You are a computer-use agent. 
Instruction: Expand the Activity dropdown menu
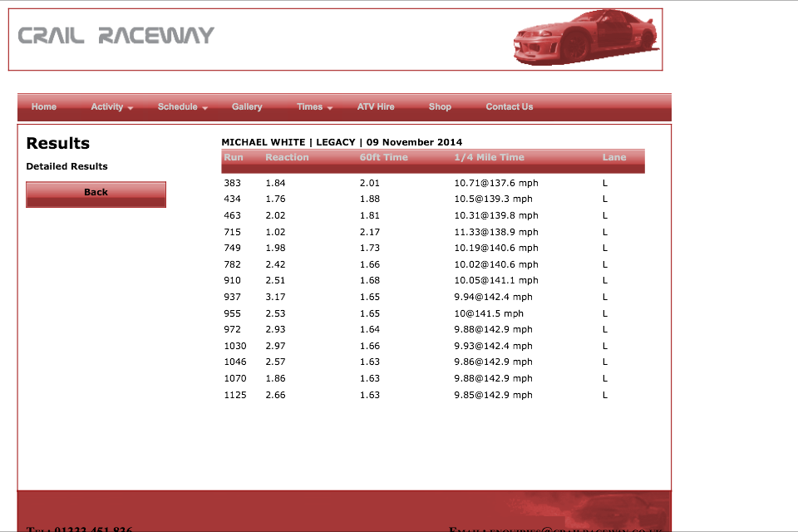(111, 107)
